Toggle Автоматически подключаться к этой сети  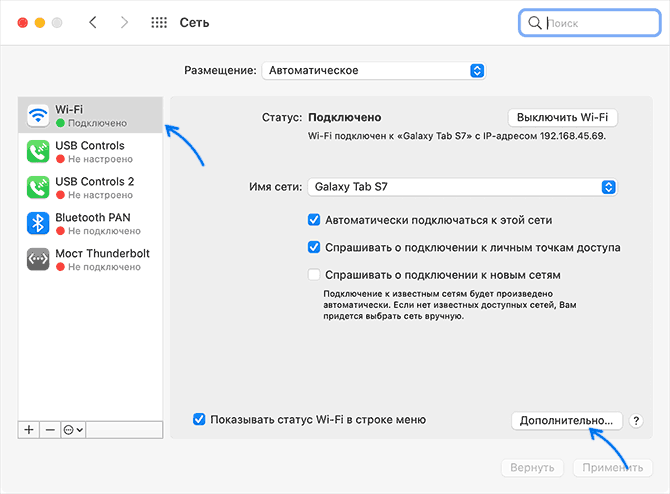(x=314, y=220)
